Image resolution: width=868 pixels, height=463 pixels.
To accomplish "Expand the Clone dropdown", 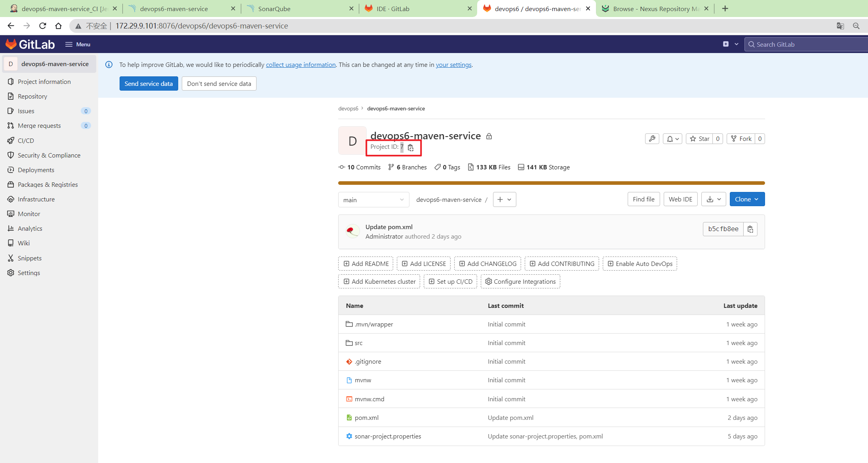I will (x=747, y=199).
